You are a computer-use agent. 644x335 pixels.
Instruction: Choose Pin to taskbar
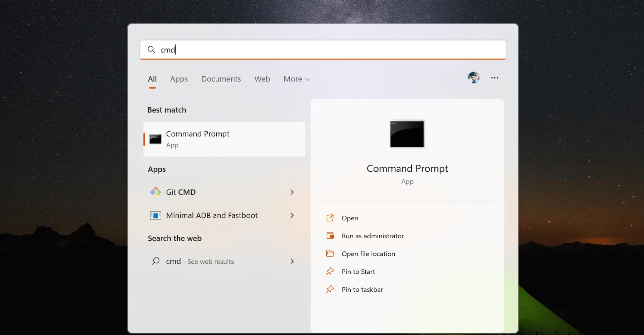(x=362, y=289)
